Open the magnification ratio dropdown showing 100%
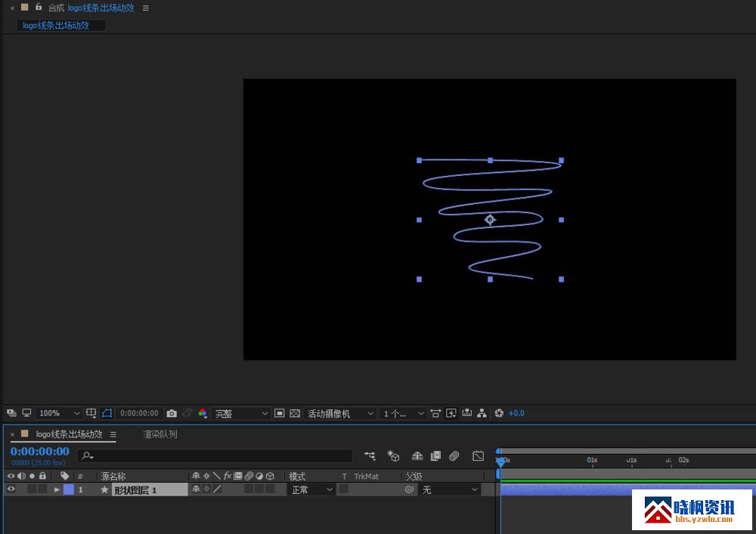Screen dimensions: 756x534 point(59,413)
